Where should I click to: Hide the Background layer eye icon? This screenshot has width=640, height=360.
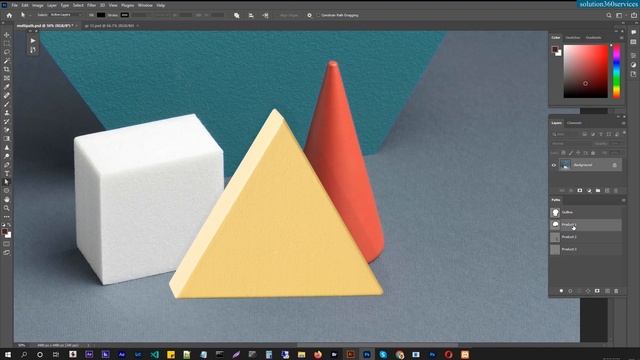554,165
